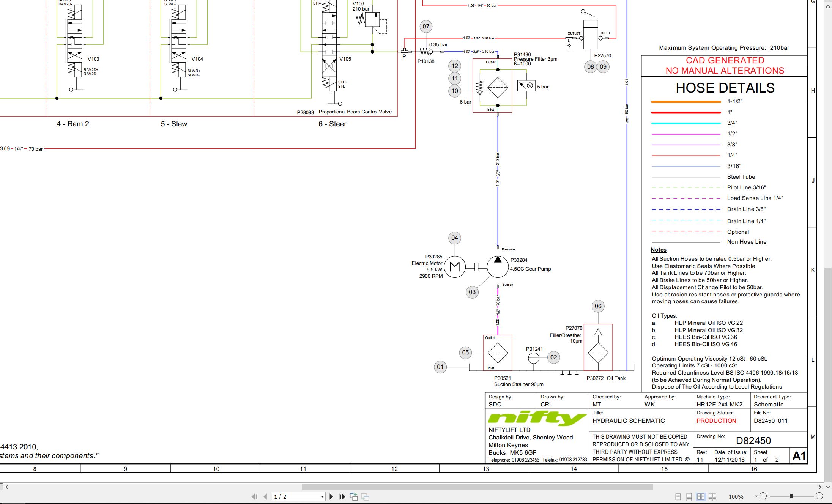Click the 4.5CC Gear Pump symbol

click(498, 267)
